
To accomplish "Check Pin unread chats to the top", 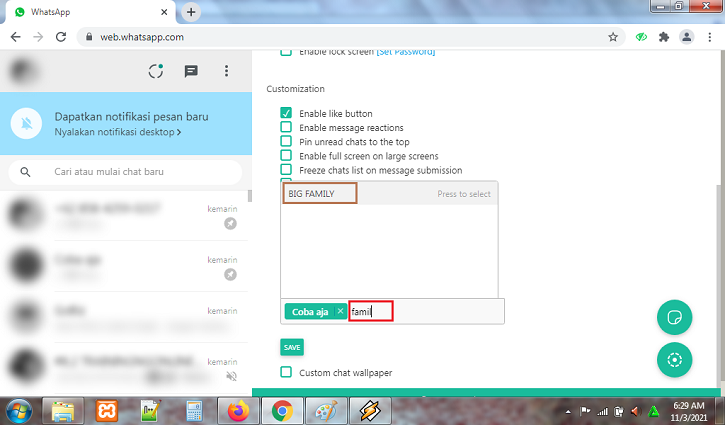I will pos(286,141).
